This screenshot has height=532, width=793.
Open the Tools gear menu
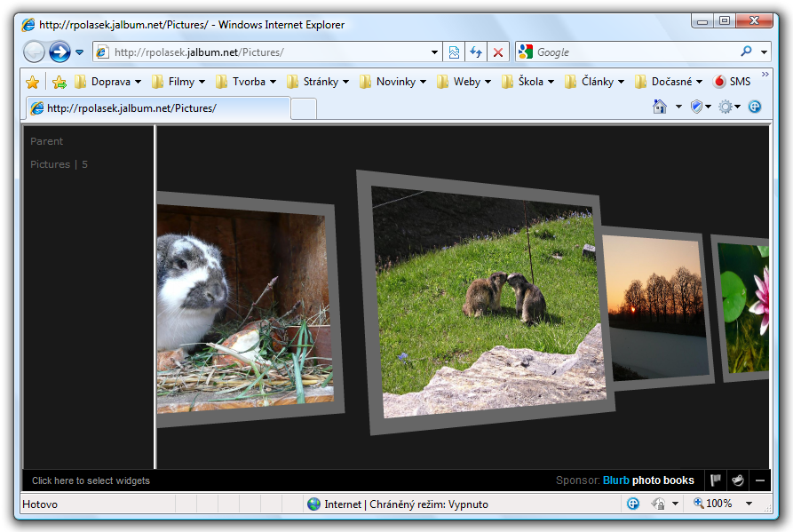coord(729,107)
